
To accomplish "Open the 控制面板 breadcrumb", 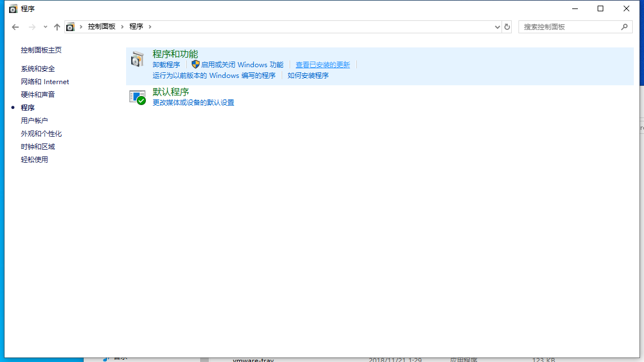I will (x=101, y=27).
